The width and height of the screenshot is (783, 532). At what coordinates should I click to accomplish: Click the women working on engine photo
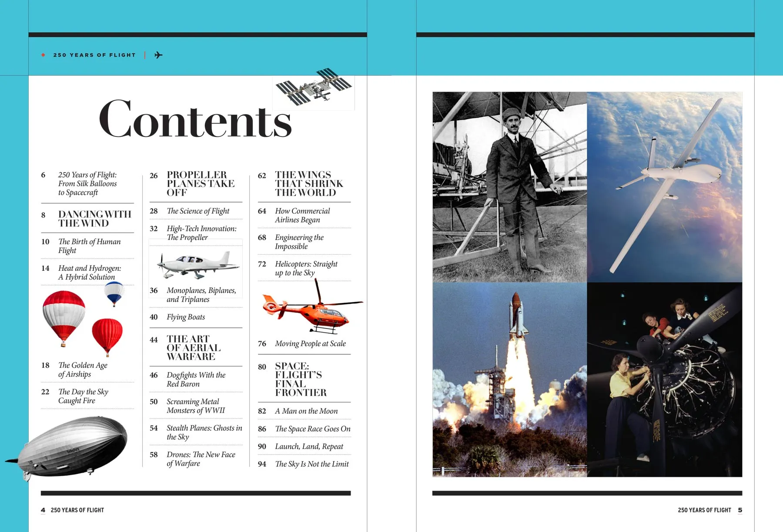coord(665,379)
